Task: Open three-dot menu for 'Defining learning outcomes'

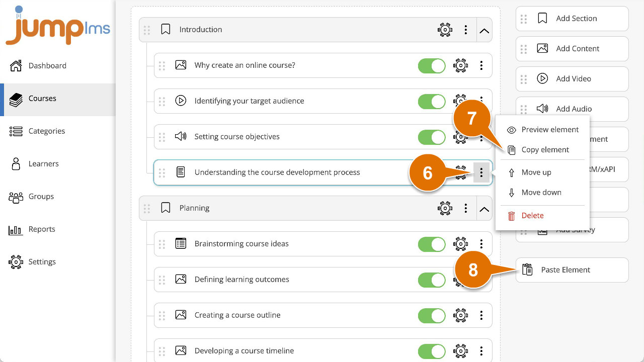Action: [x=481, y=280]
